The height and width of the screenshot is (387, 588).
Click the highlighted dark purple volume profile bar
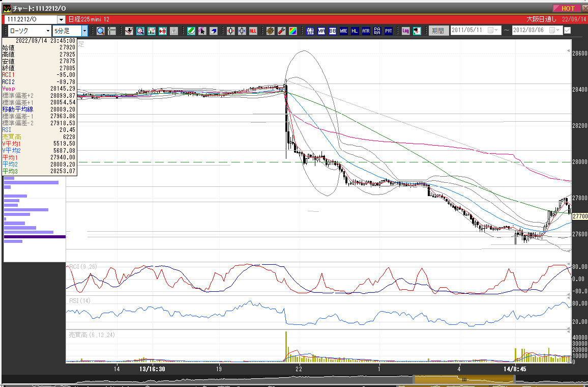click(x=35, y=237)
